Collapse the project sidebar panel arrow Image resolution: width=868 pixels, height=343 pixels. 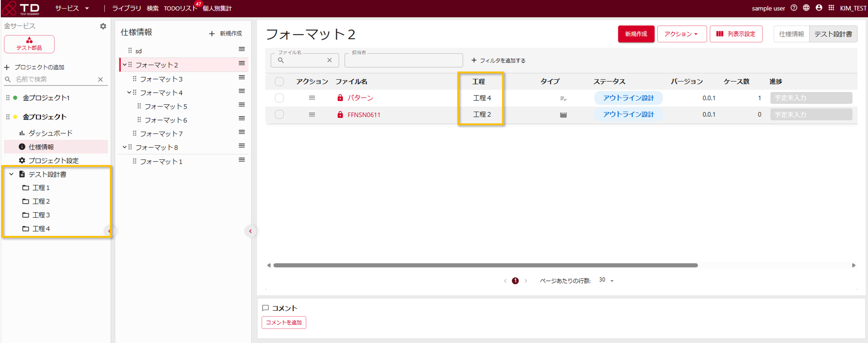coord(109,231)
